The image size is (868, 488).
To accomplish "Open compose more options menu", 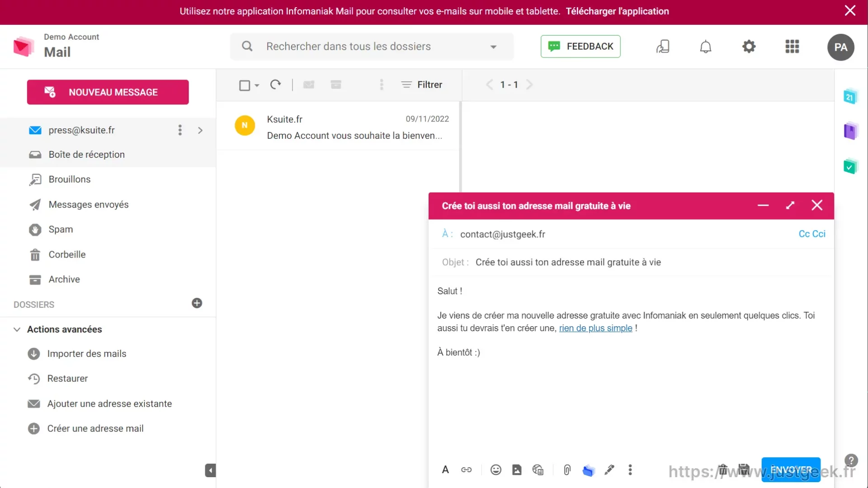I will [x=630, y=470].
